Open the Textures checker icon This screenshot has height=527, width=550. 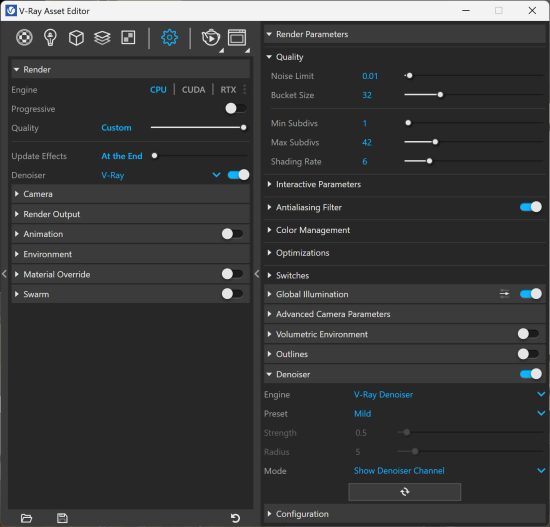click(x=128, y=37)
